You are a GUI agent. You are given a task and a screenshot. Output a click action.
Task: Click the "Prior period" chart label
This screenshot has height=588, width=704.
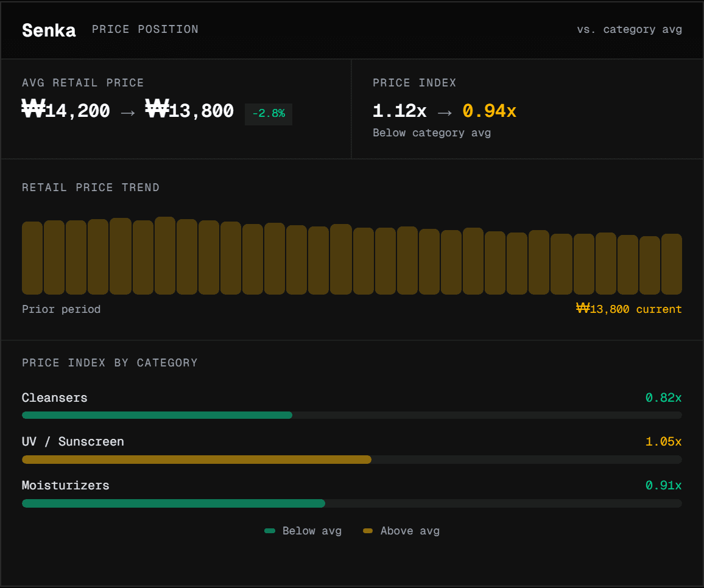point(61,309)
